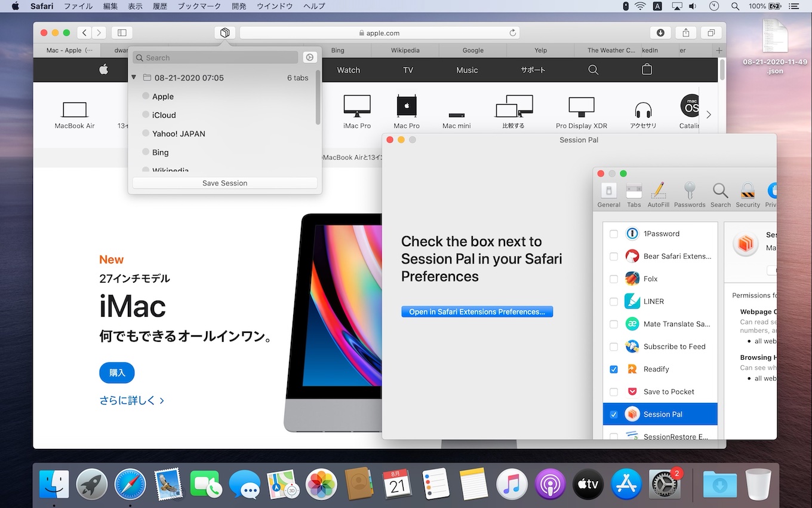Viewport: 812px width, 508px height.
Task: Click the Session Pal search field
Action: click(216, 57)
